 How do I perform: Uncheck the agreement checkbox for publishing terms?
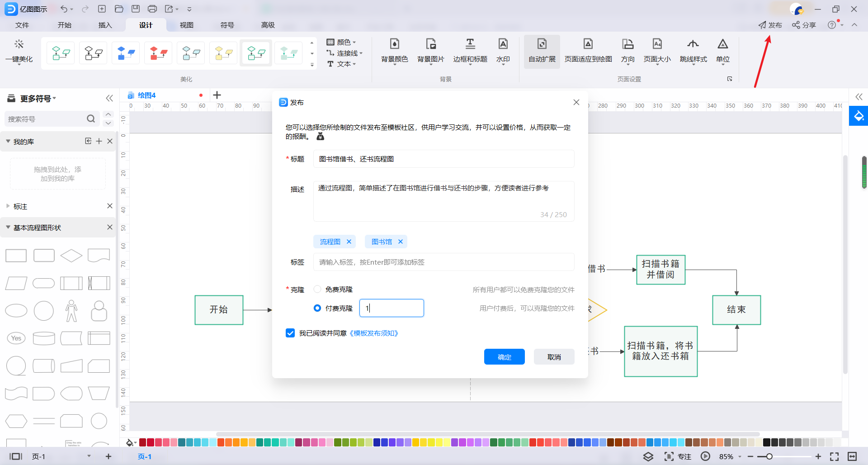pos(290,333)
